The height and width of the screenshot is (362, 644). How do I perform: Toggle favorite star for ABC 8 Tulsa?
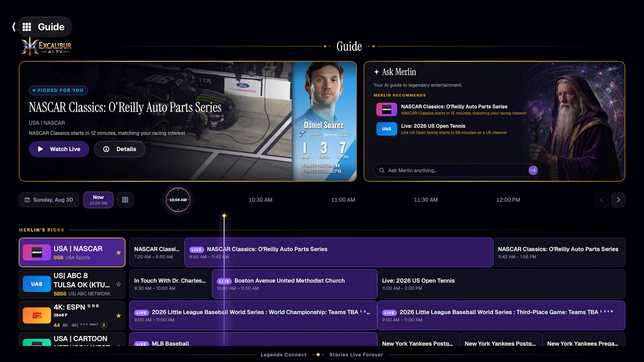click(118, 284)
